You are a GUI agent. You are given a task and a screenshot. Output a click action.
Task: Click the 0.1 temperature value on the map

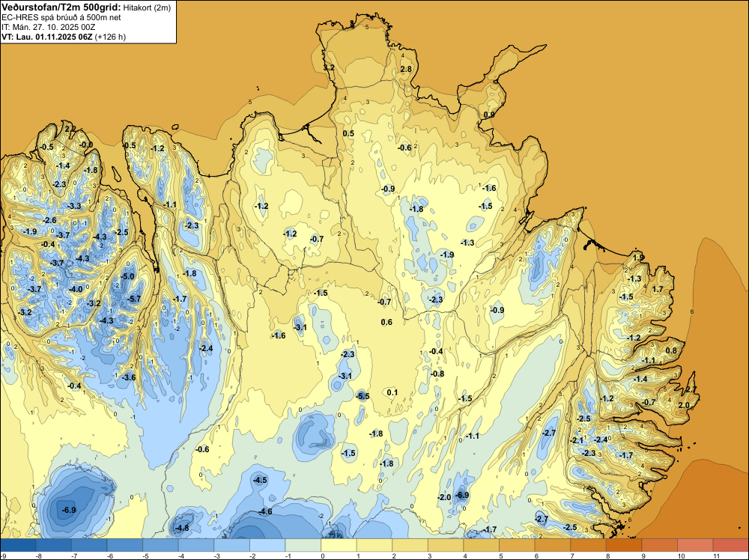pyautogui.click(x=392, y=392)
